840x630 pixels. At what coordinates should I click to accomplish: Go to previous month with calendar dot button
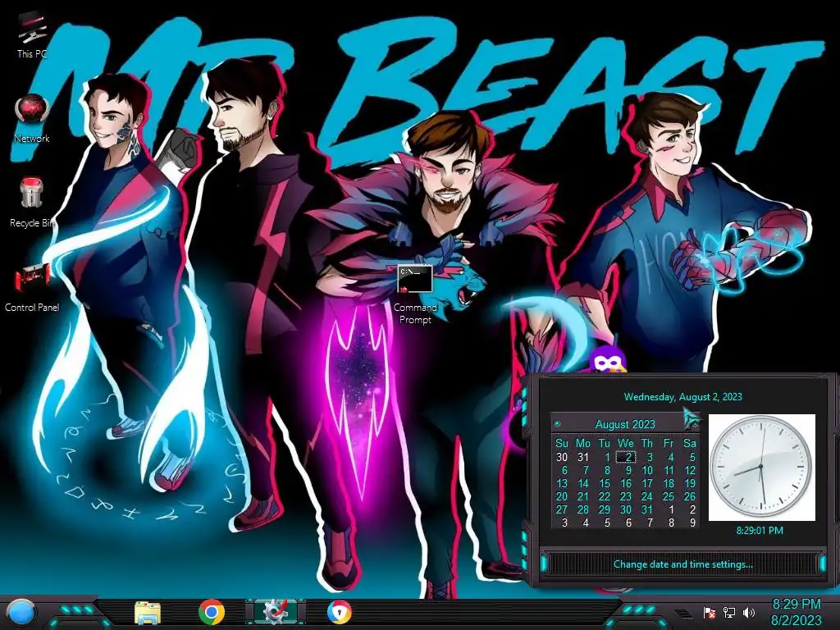click(557, 424)
